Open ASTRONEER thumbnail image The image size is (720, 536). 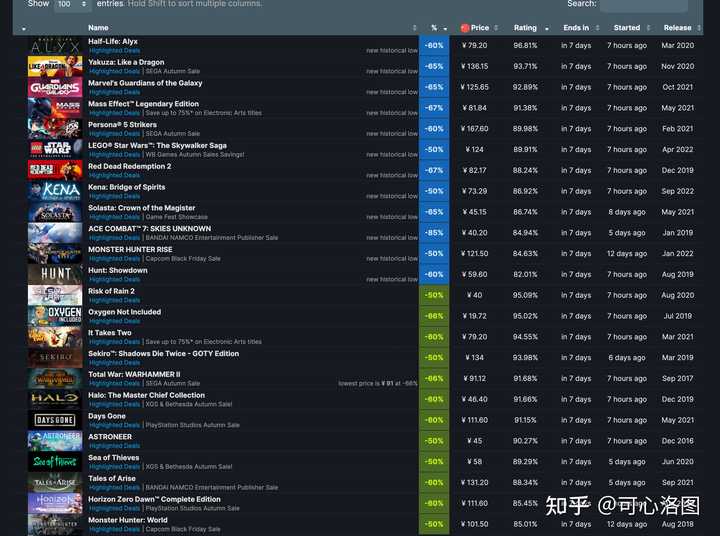(55, 441)
